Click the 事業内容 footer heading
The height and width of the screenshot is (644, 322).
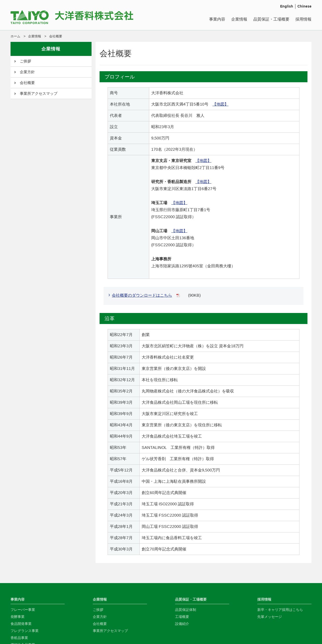click(18, 599)
